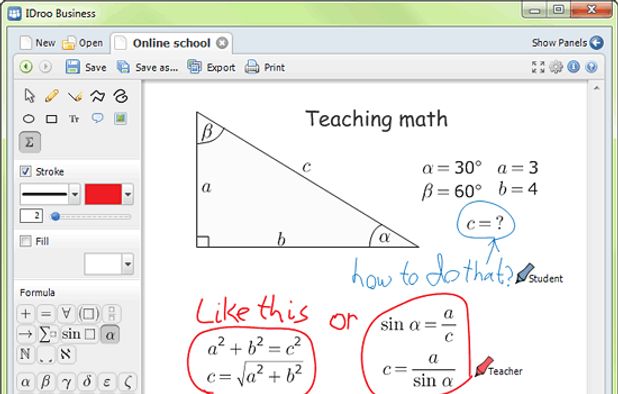Choose the Tr text tool

tap(74, 119)
